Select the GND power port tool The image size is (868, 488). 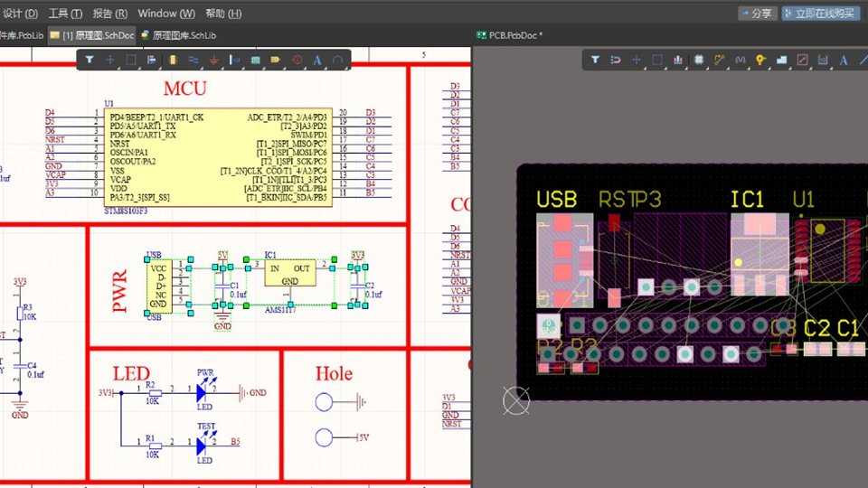213,60
